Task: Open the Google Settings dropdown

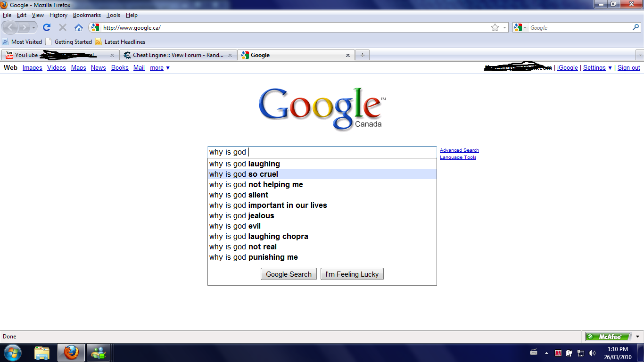Action: click(597, 68)
